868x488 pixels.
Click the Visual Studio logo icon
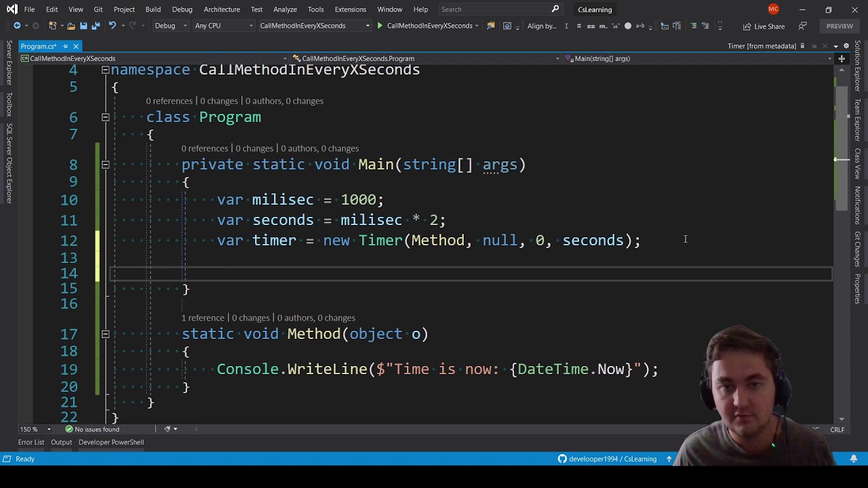pos(12,9)
